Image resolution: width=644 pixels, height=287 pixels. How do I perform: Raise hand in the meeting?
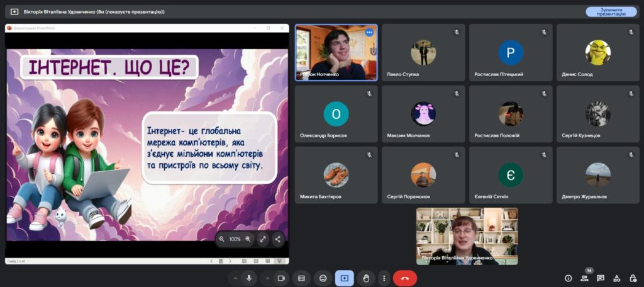[366, 278]
